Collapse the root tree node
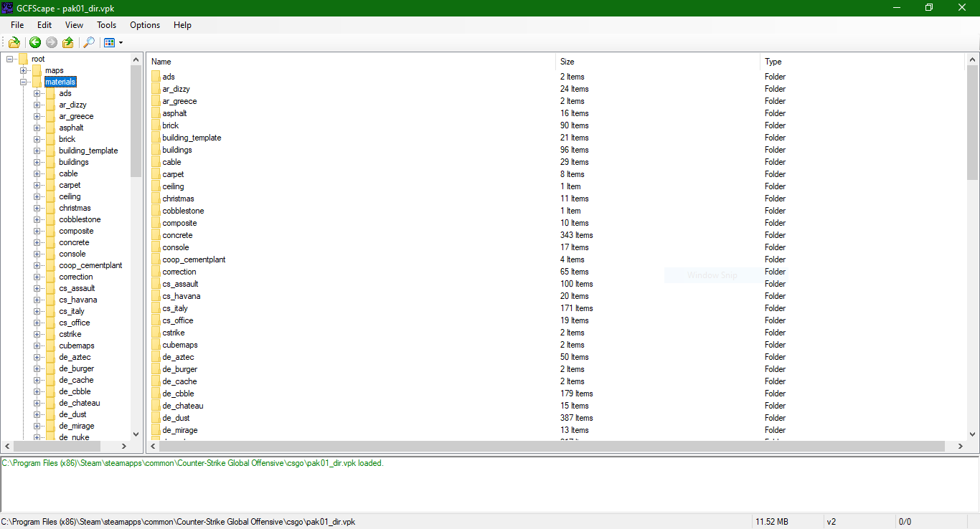 pos(9,59)
